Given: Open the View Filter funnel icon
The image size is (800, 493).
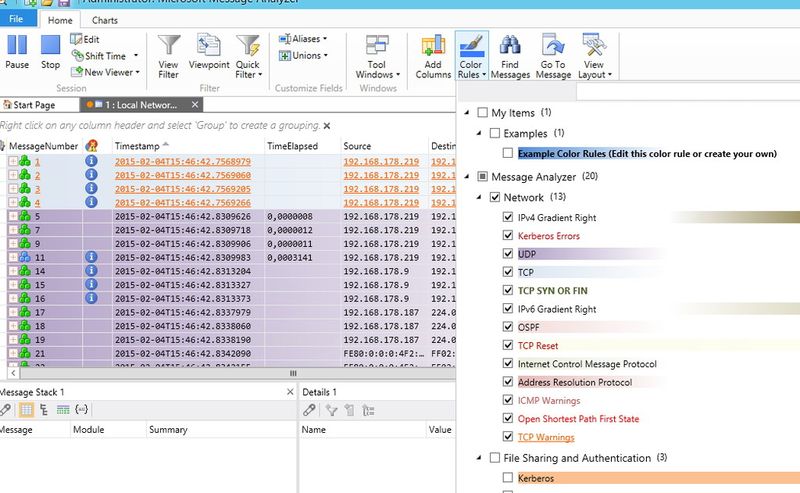Looking at the screenshot, I should click(169, 45).
